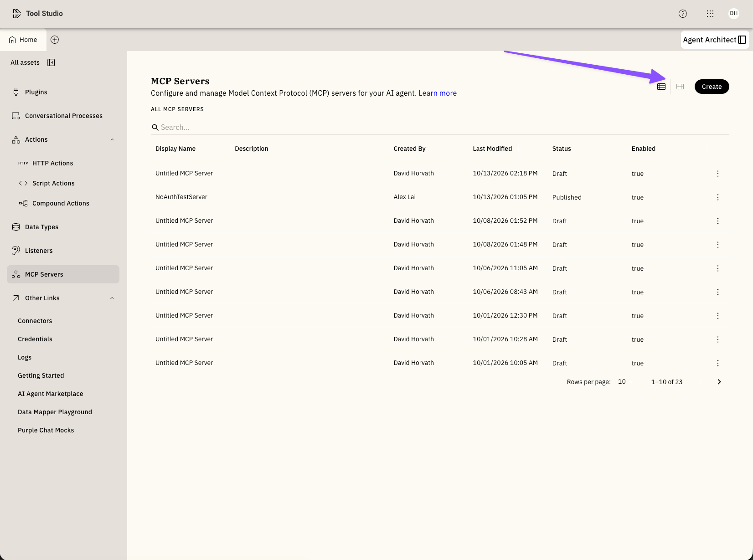The image size is (753, 560).
Task: Sort by Last Modified column header
Action: 492,149
